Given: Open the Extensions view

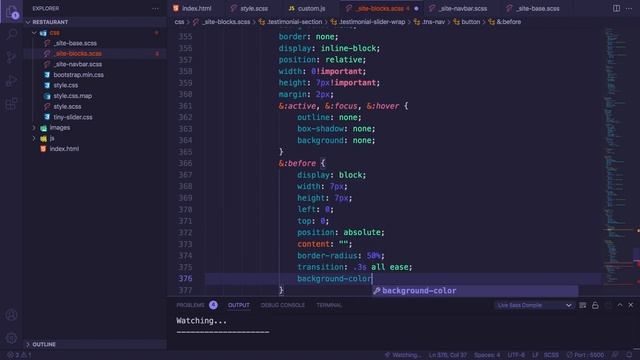Looking at the screenshot, I should (x=11, y=104).
